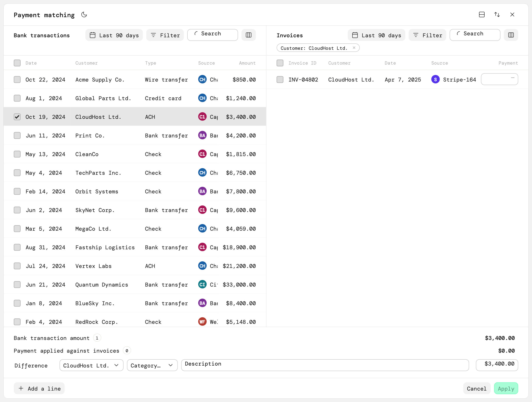Screen dimensions: 532x402
Task: Click the Description field
Action: 325,365
